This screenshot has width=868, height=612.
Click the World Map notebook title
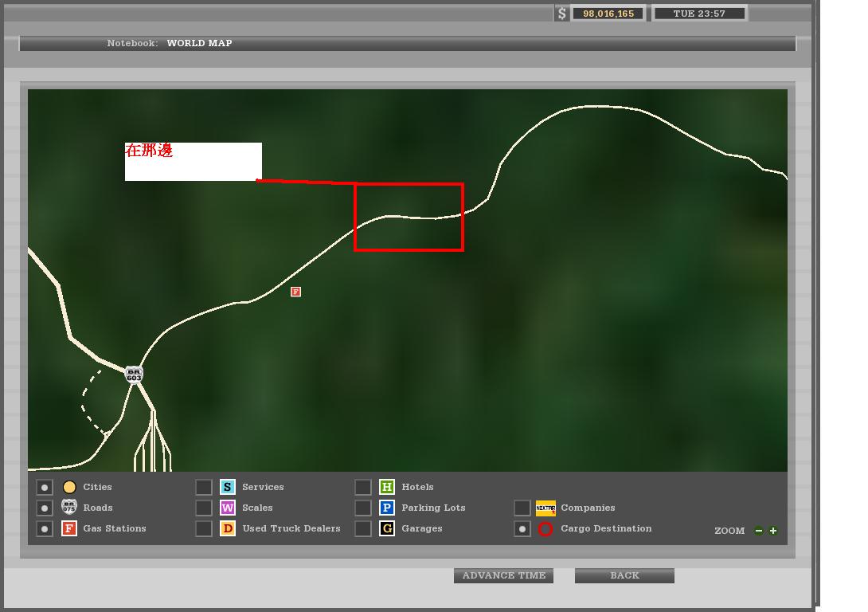pyautogui.click(x=199, y=43)
